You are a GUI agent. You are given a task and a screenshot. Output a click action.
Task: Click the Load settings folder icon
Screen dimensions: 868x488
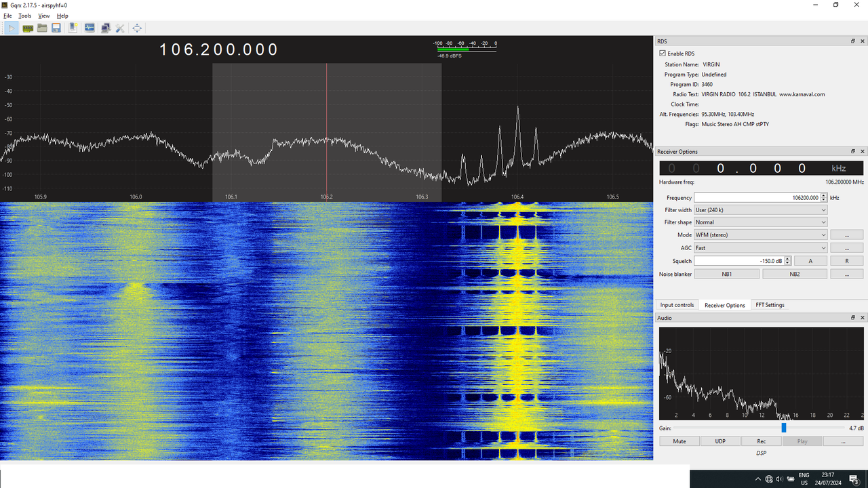(x=42, y=28)
